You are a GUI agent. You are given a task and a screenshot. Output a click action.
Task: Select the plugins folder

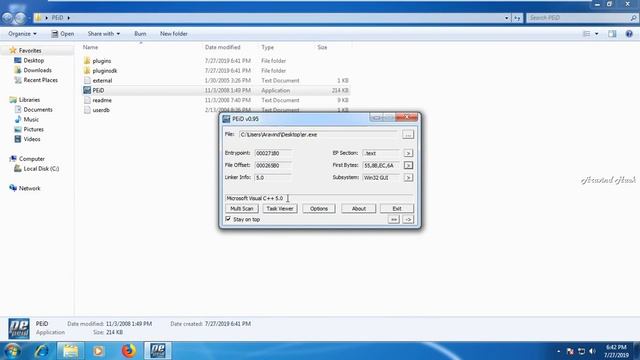tap(102, 61)
